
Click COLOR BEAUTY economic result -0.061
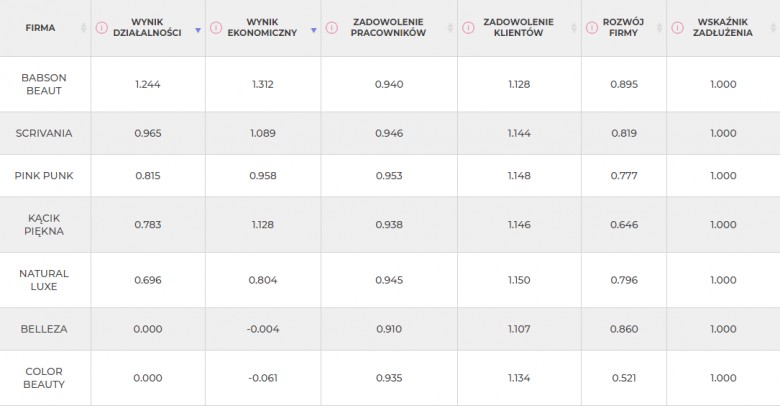click(x=263, y=378)
